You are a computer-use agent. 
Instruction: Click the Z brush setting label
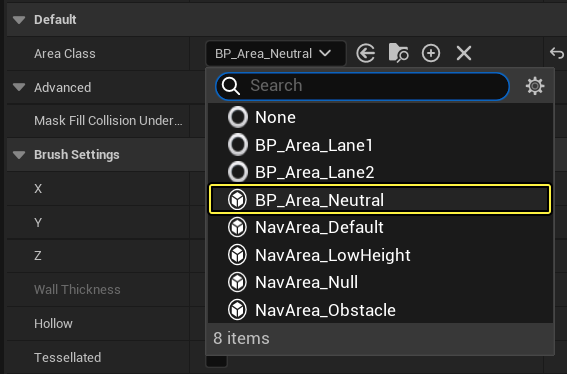(38, 256)
